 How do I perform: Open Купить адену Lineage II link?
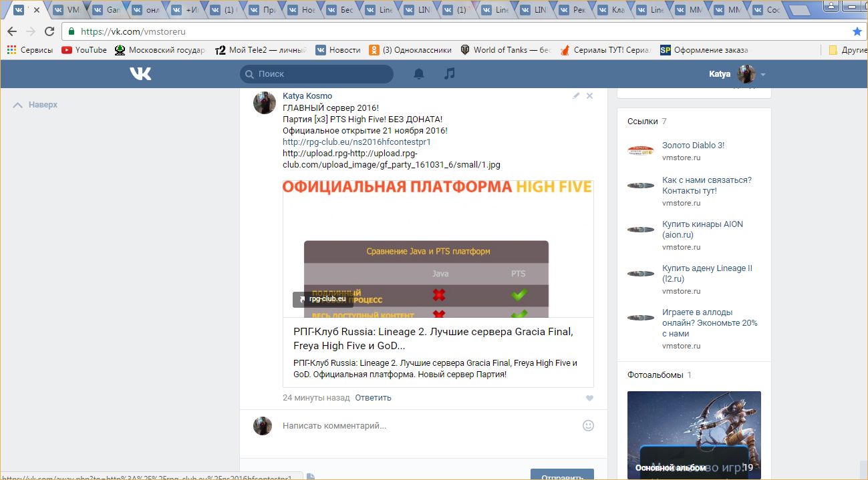[x=707, y=274]
